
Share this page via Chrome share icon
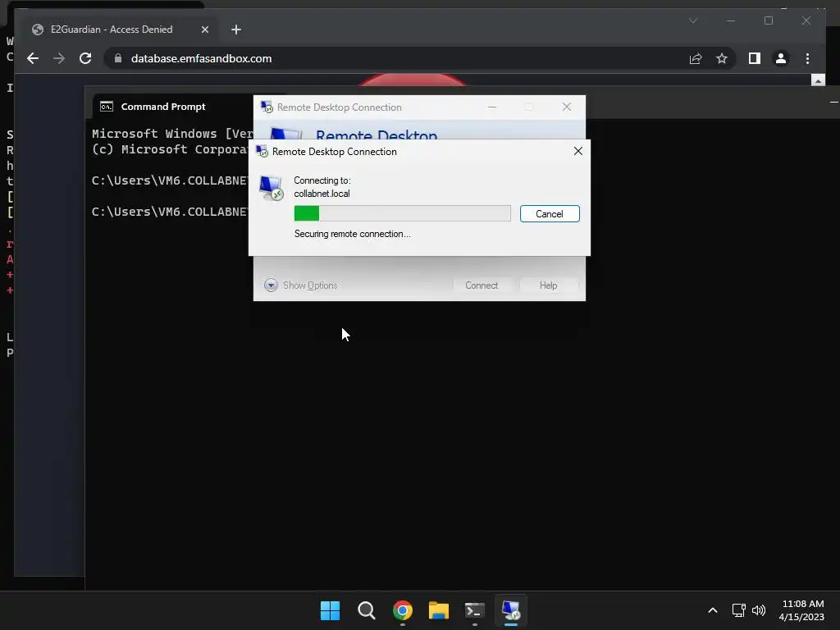tap(696, 58)
